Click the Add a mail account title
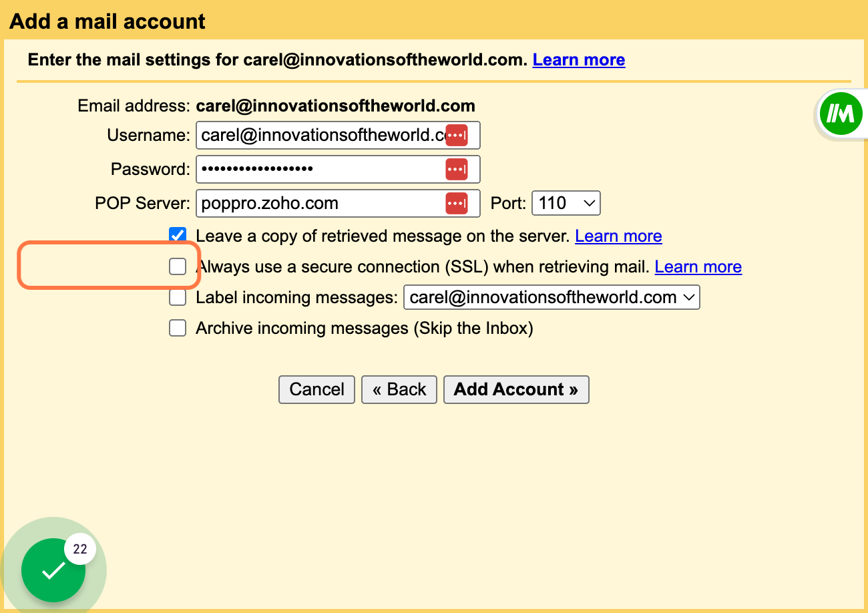Viewport: 868px width, 613px height. [107, 21]
